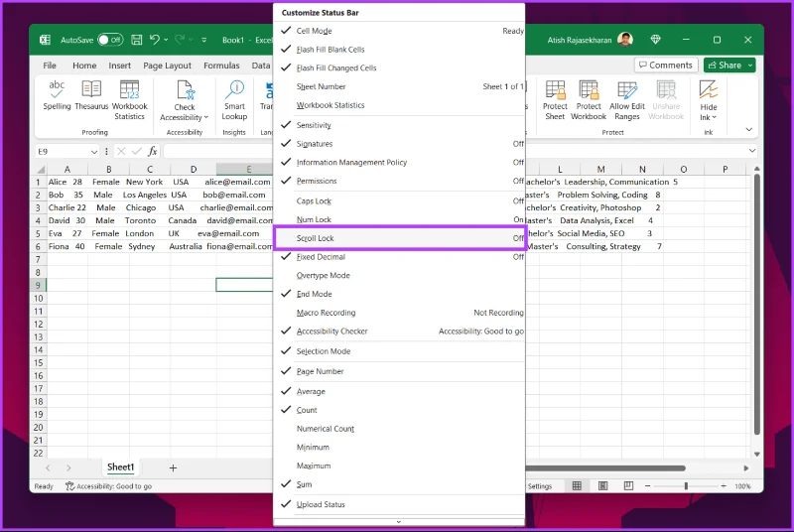The height and width of the screenshot is (532, 794).
Task: Enable Caps Lock status indicator
Action: click(399, 200)
